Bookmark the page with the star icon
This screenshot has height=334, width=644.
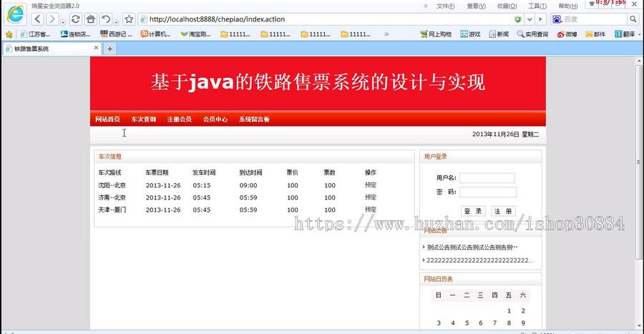click(x=129, y=19)
